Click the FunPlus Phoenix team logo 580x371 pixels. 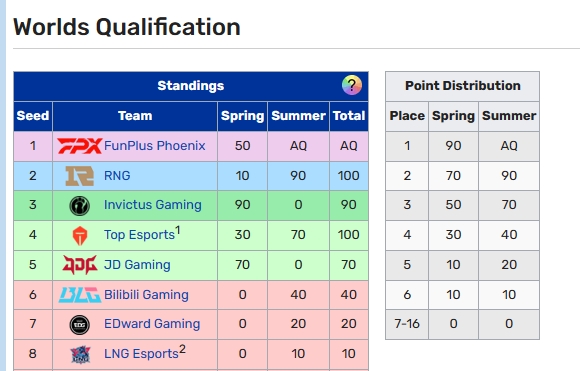(x=80, y=146)
